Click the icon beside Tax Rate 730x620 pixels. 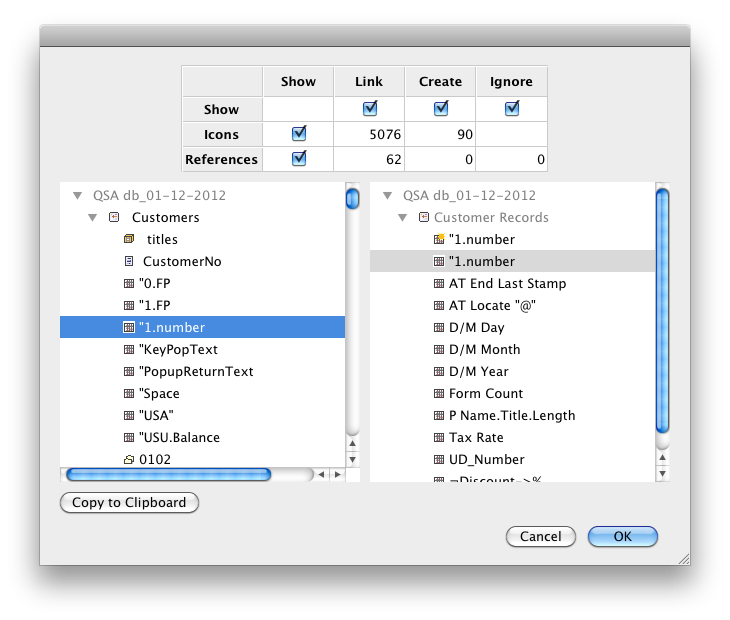(439, 438)
